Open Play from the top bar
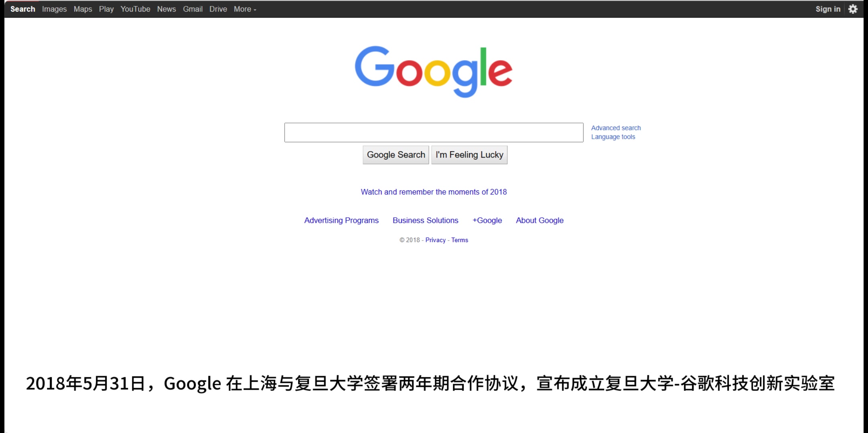The image size is (868, 433). (106, 9)
